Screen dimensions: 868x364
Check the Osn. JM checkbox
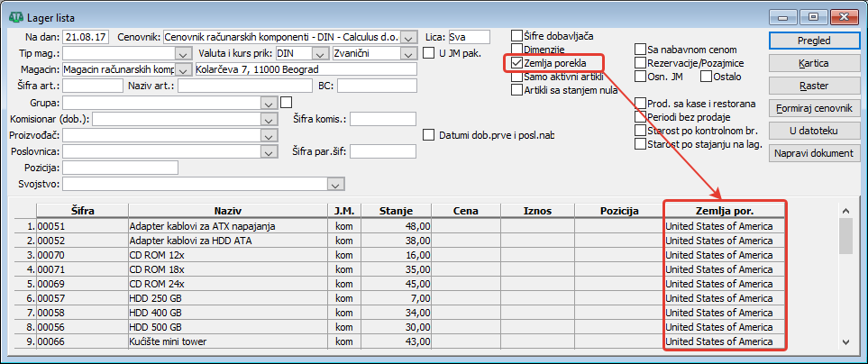[x=640, y=77]
